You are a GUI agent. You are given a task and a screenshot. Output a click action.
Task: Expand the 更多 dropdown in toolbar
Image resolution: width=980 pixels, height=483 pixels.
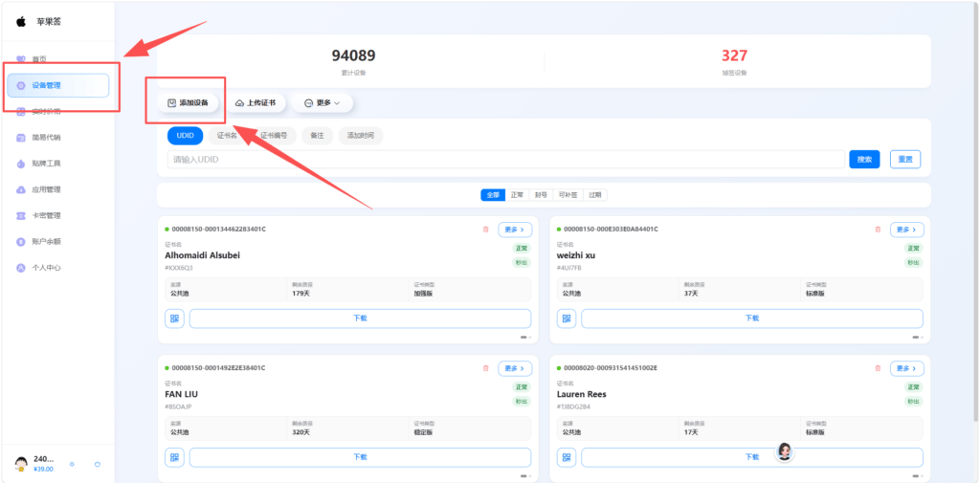pyautogui.click(x=322, y=103)
